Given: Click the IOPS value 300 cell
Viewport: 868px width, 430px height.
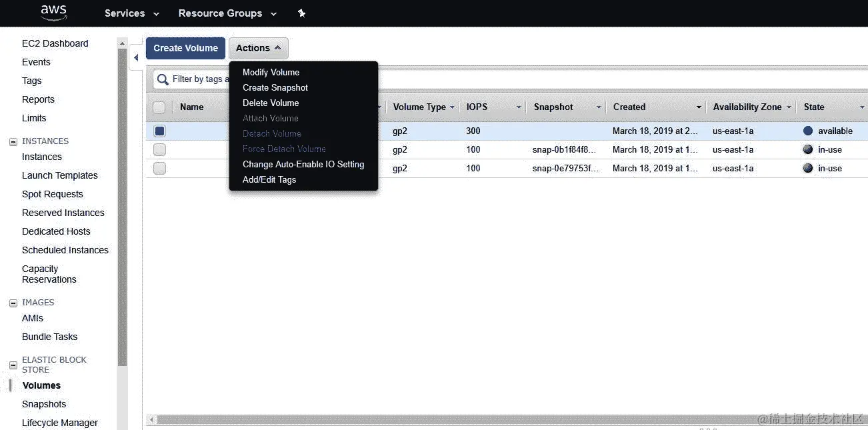Looking at the screenshot, I should pos(473,131).
